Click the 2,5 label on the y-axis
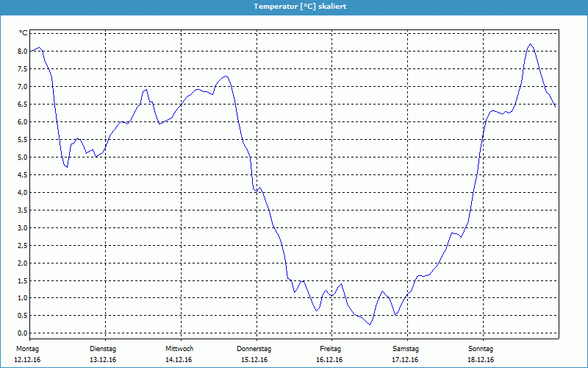Image resolution: width=588 pixels, height=368 pixels. [22, 245]
